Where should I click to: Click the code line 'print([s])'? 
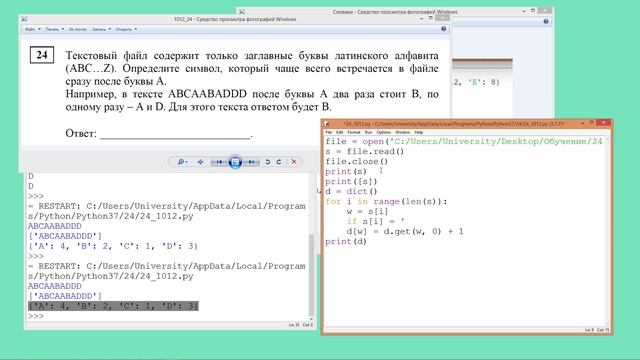tap(351, 182)
